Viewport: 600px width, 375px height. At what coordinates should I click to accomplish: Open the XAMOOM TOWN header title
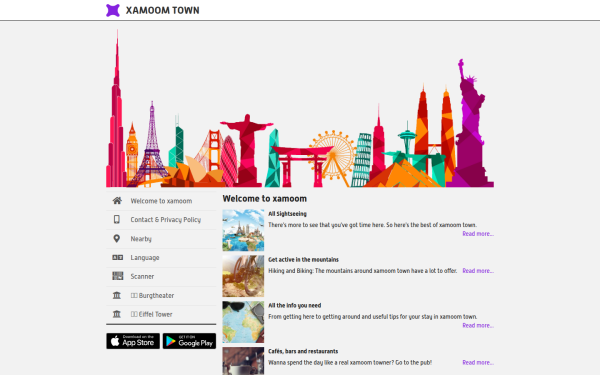coord(162,10)
